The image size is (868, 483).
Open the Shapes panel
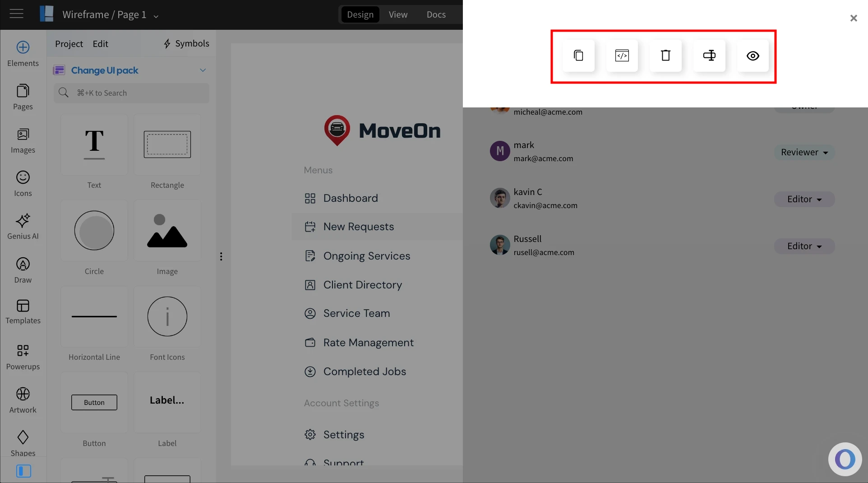(23, 442)
